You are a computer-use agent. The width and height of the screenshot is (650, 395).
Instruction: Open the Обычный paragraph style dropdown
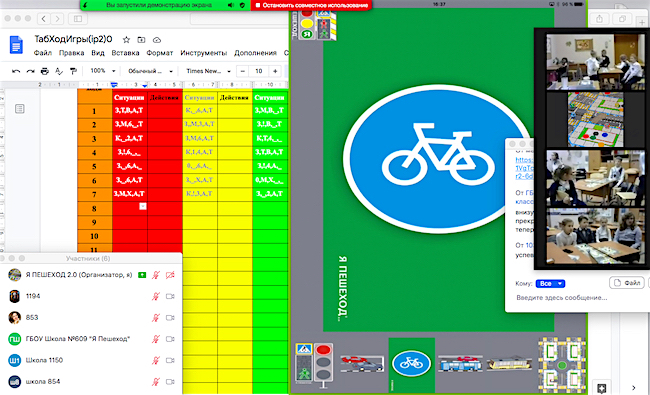[150, 71]
